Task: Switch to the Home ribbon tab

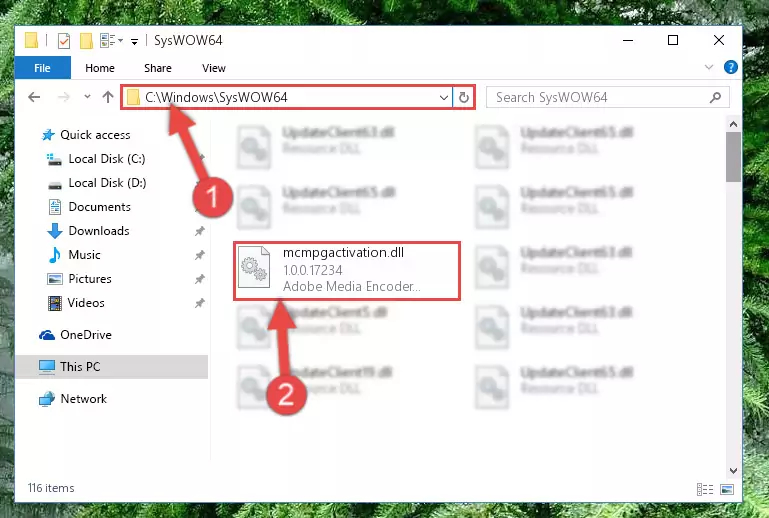Action: click(100, 68)
